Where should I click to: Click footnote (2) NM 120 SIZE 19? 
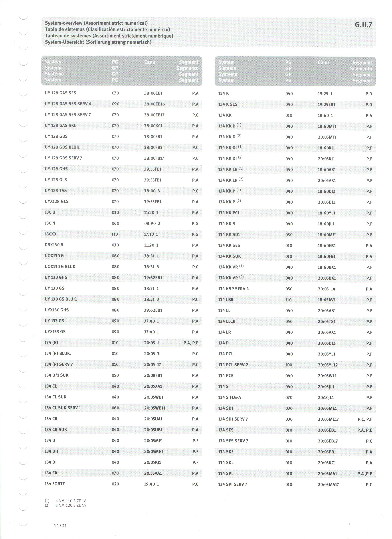tap(66, 505)
